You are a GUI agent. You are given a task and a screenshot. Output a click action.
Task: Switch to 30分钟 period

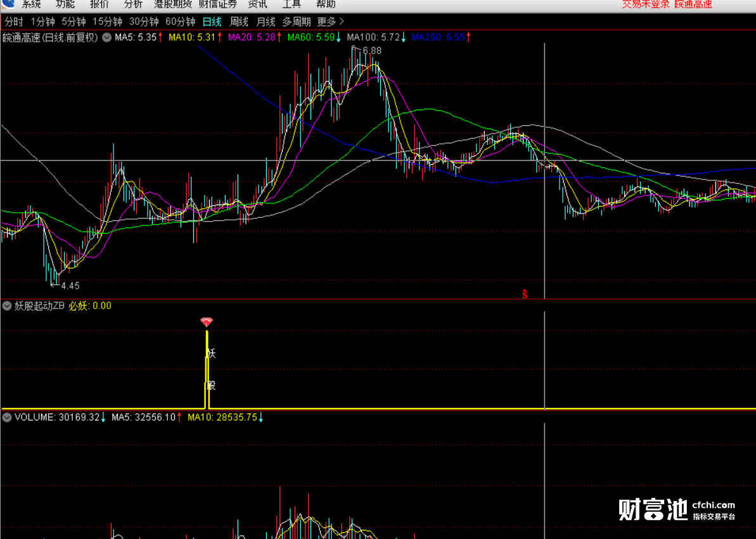pyautogui.click(x=144, y=22)
